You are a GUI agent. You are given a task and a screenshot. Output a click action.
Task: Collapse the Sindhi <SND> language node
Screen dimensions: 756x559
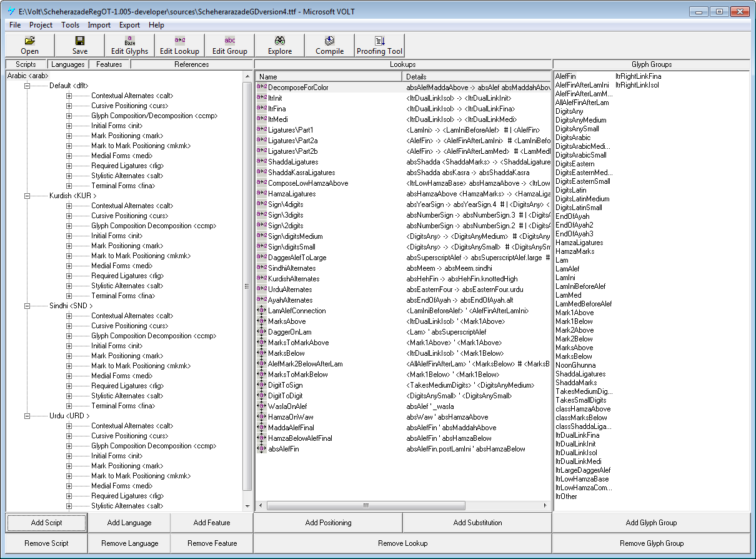(27, 306)
